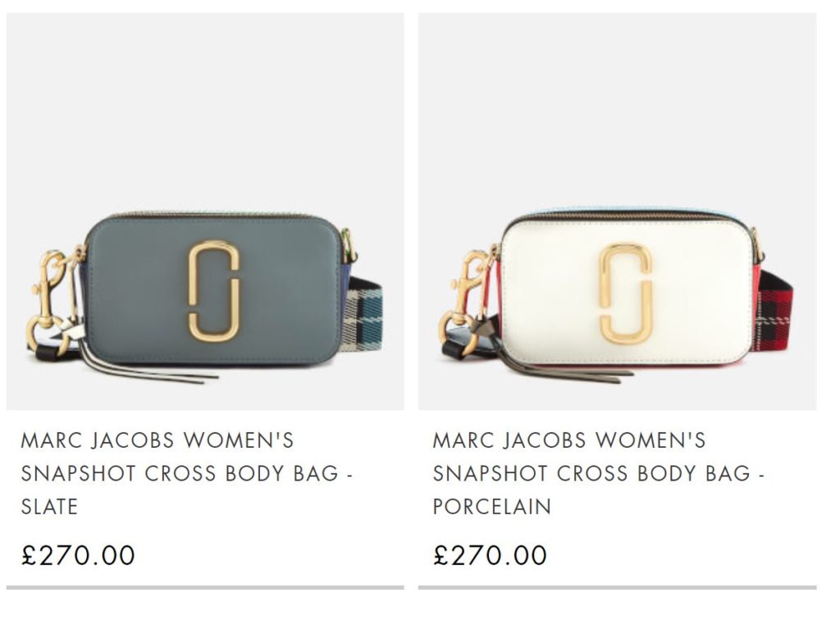
Task: Click the word SLATE in first listing
Action: pos(49,507)
